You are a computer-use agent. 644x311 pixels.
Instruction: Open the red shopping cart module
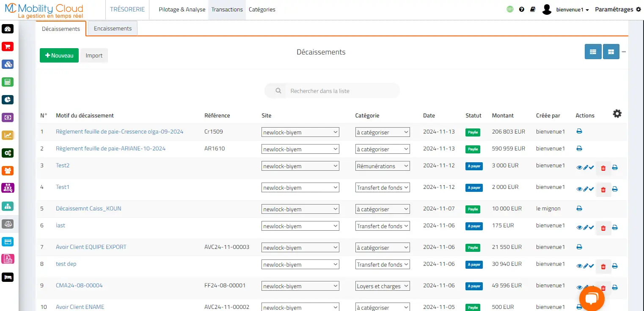click(8, 46)
